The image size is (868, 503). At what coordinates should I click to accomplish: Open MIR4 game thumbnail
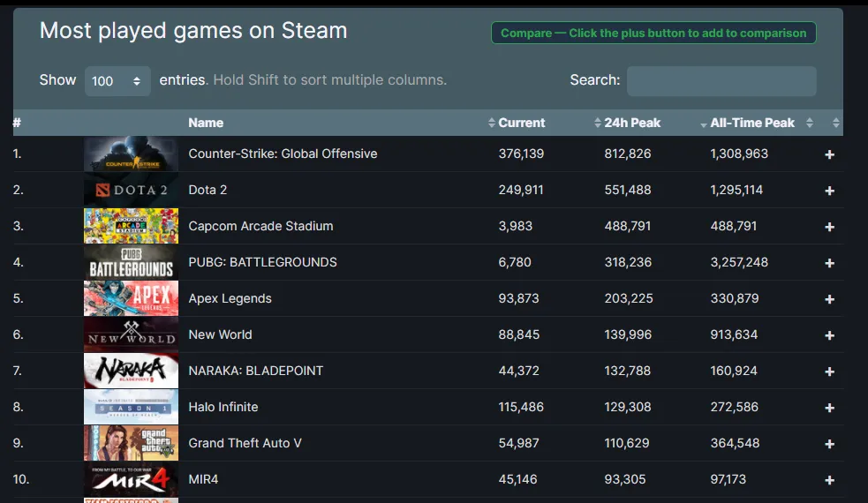click(132, 479)
